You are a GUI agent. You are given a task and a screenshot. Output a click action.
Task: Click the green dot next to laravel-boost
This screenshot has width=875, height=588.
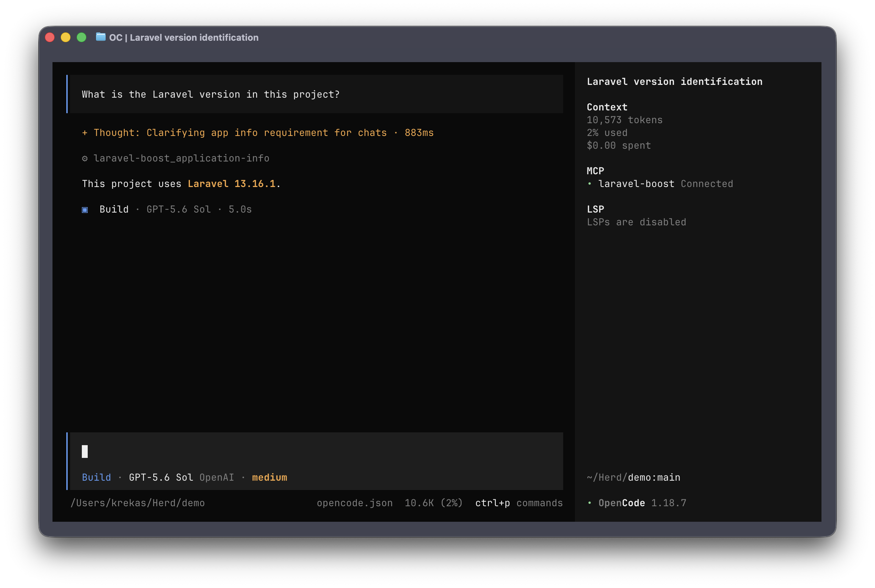pyautogui.click(x=589, y=184)
